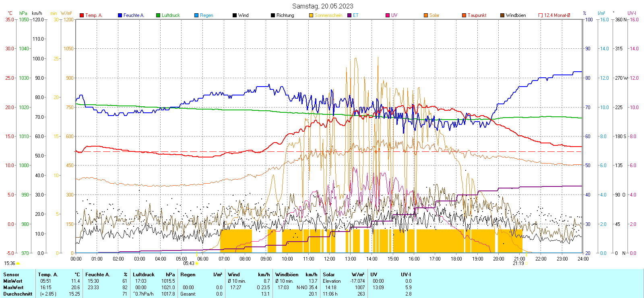
Task: Toggle the 12.4 Monat-Ø outlined box
Action: coord(541,15)
